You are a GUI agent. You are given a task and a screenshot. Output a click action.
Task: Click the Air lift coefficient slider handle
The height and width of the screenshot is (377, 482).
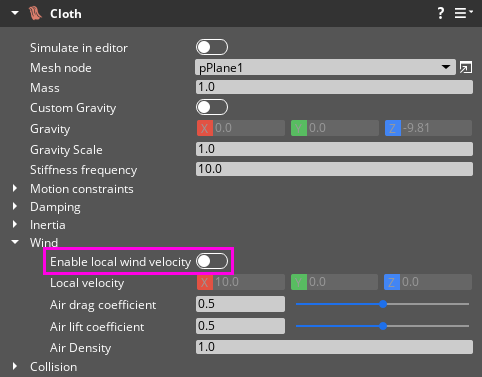tap(383, 326)
